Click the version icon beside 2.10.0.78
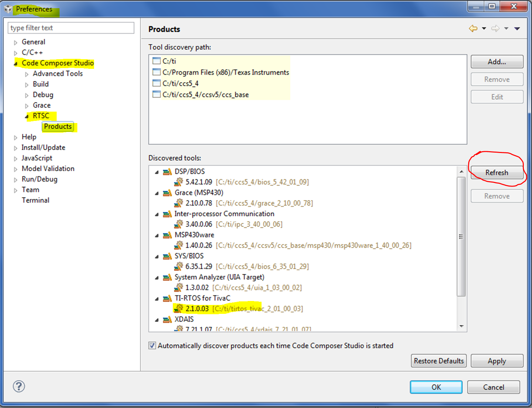The image size is (532, 408). coord(179,203)
